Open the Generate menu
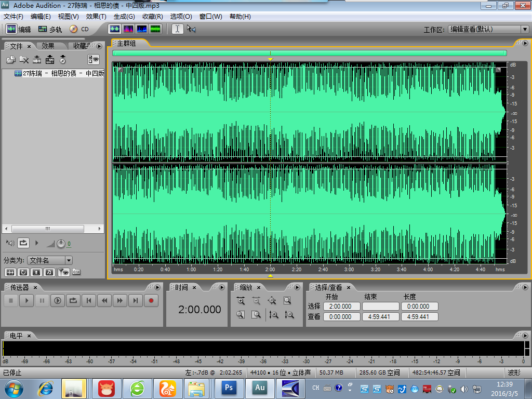Image resolution: width=532 pixels, height=399 pixels. click(124, 17)
